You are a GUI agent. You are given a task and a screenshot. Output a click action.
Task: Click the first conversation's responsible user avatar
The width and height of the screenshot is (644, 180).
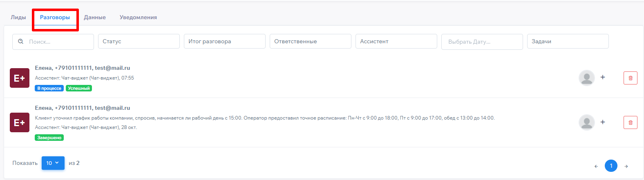(587, 78)
